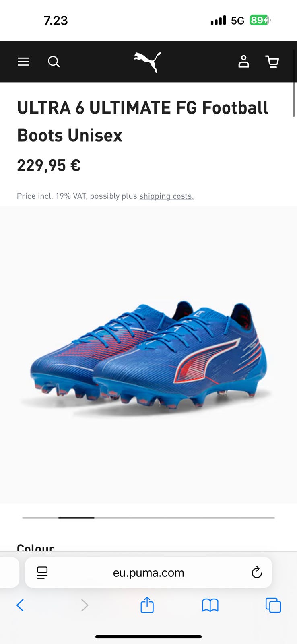Viewport: 297px width, 644px height.
Task: Tap the search magnifier icon
Action: tap(54, 62)
